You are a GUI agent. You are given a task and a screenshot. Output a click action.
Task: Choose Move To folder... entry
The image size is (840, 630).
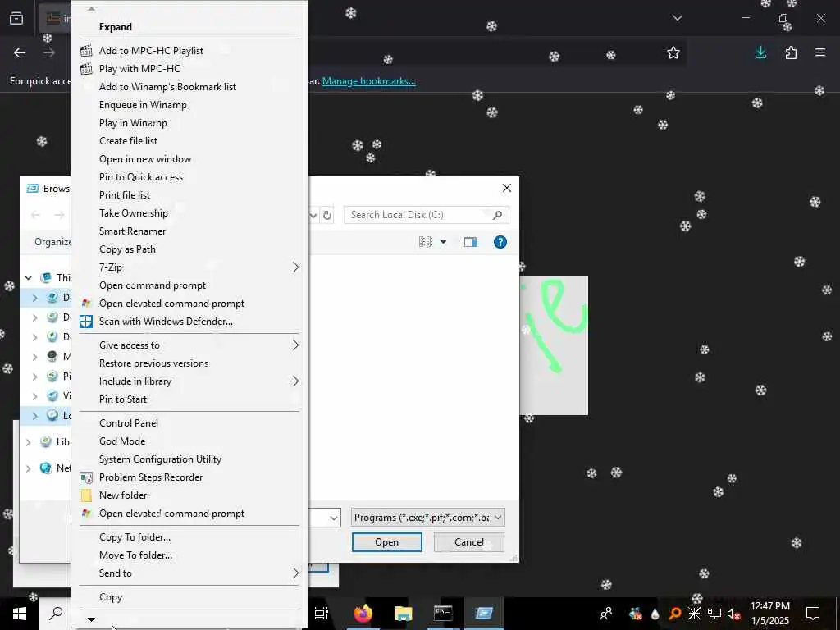[x=135, y=555]
